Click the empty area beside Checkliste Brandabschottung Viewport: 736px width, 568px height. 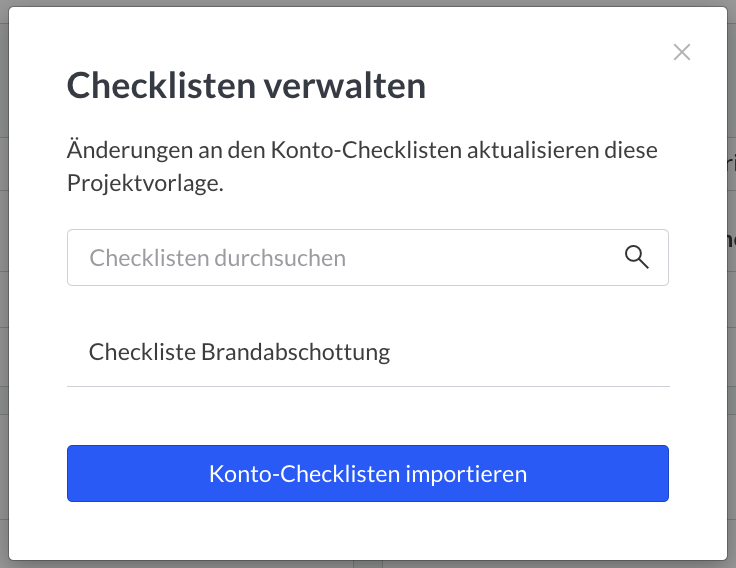[530, 352]
